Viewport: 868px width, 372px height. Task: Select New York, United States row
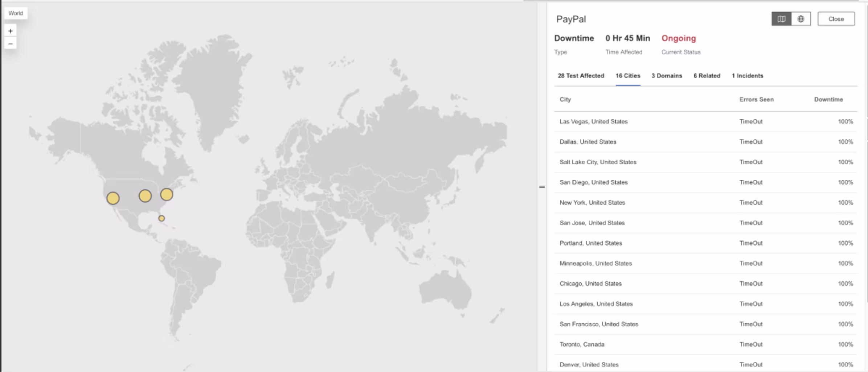pyautogui.click(x=706, y=203)
